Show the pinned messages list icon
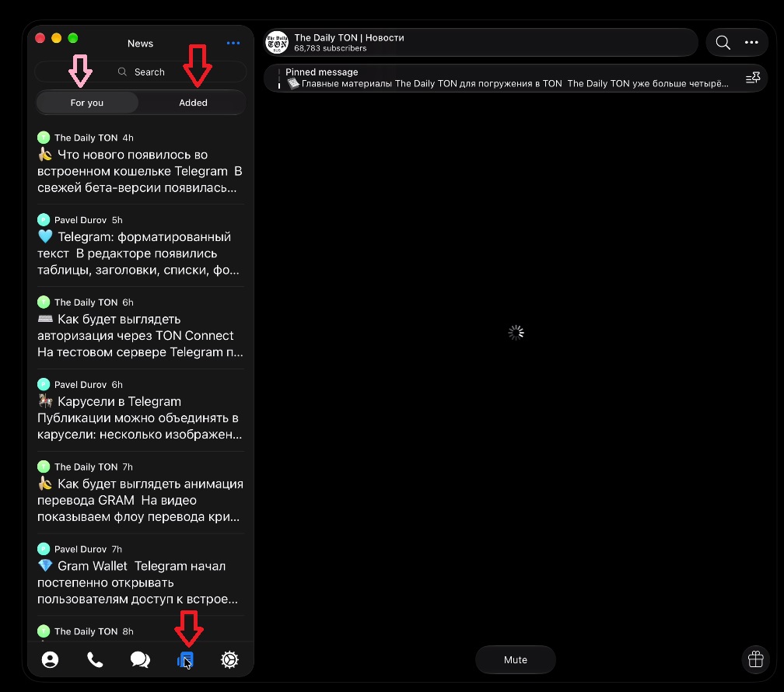Screen dimensions: 784x692 pos(753,78)
